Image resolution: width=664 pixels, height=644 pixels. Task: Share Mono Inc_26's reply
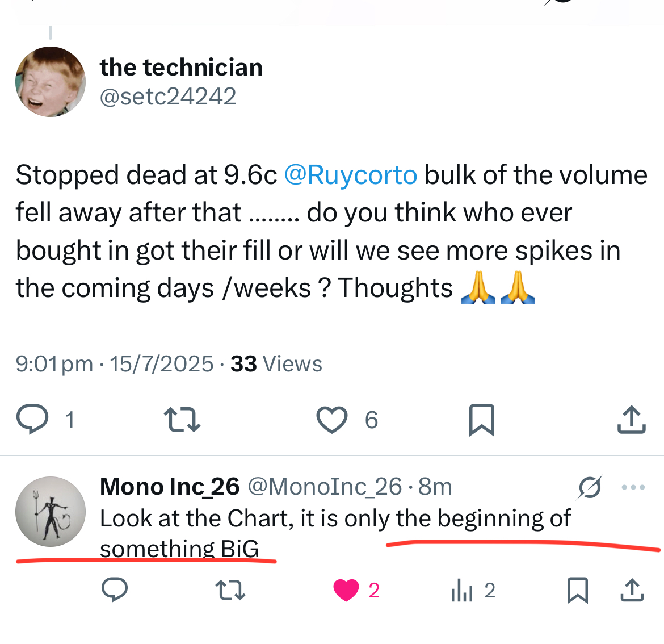pos(632,590)
